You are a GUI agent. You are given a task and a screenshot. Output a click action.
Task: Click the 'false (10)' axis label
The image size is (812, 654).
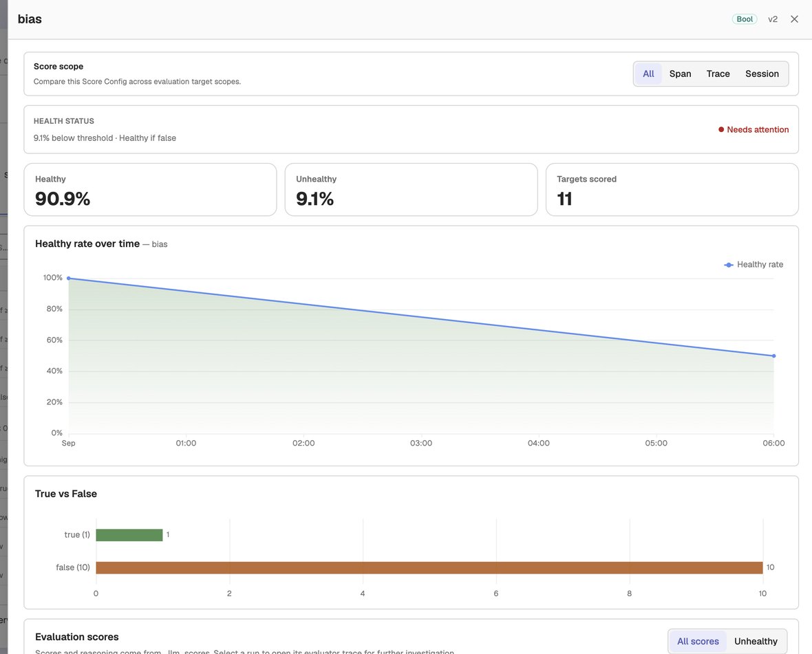(x=73, y=567)
